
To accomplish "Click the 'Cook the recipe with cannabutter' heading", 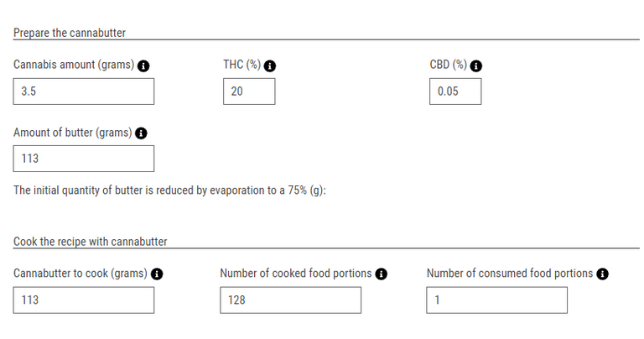I will tap(91, 242).
